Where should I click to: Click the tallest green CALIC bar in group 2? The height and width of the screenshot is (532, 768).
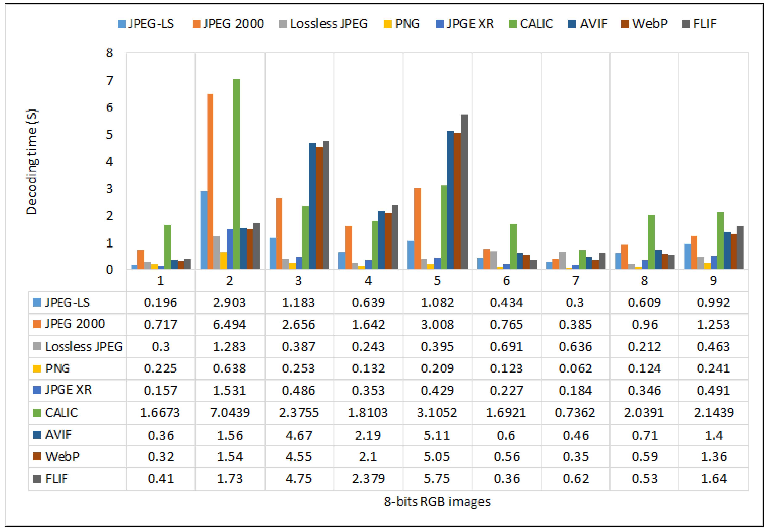point(237,173)
